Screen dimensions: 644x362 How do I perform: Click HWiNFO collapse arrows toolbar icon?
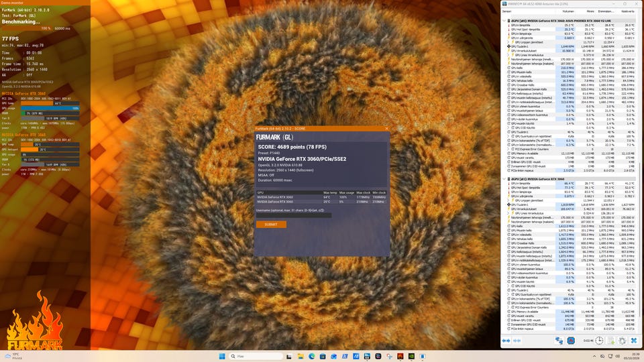[x=517, y=341]
